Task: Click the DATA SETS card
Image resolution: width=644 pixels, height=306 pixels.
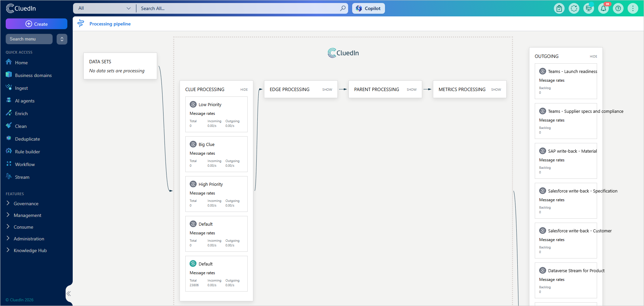Action: (120, 66)
